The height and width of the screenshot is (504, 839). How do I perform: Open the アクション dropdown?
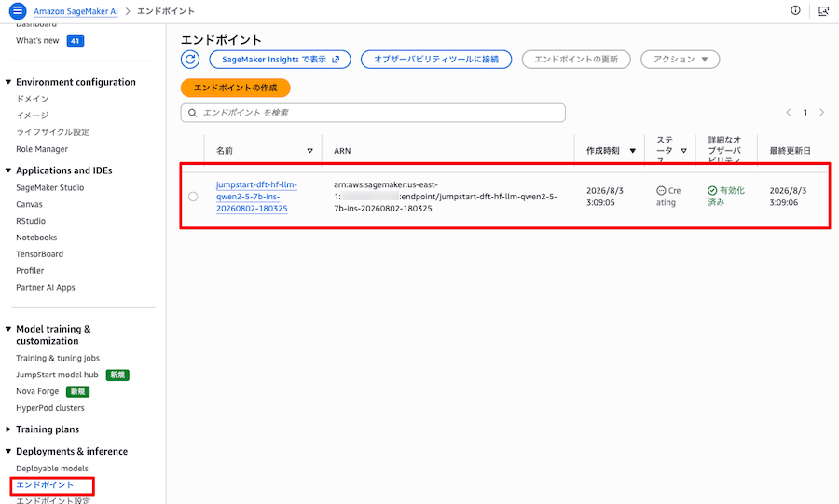pyautogui.click(x=681, y=60)
